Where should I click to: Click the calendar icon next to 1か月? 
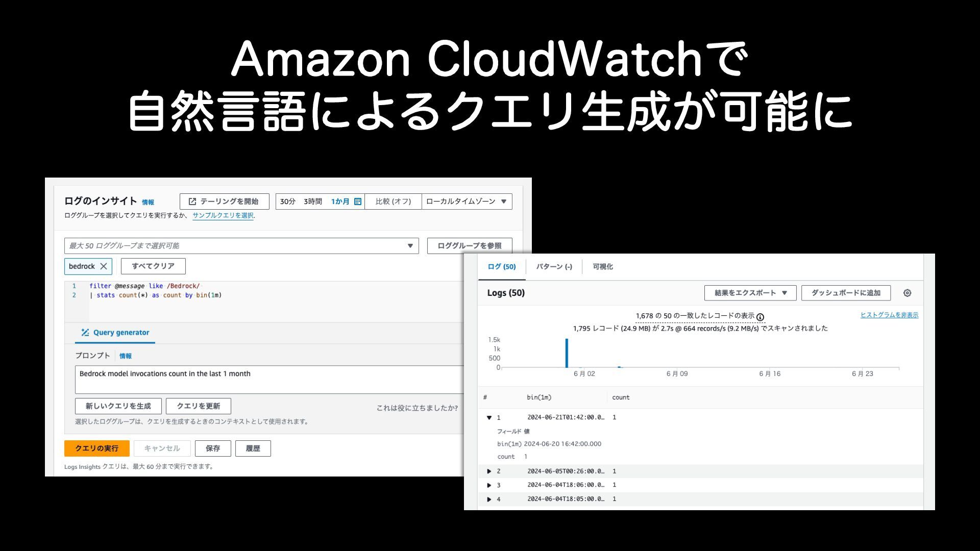(358, 202)
